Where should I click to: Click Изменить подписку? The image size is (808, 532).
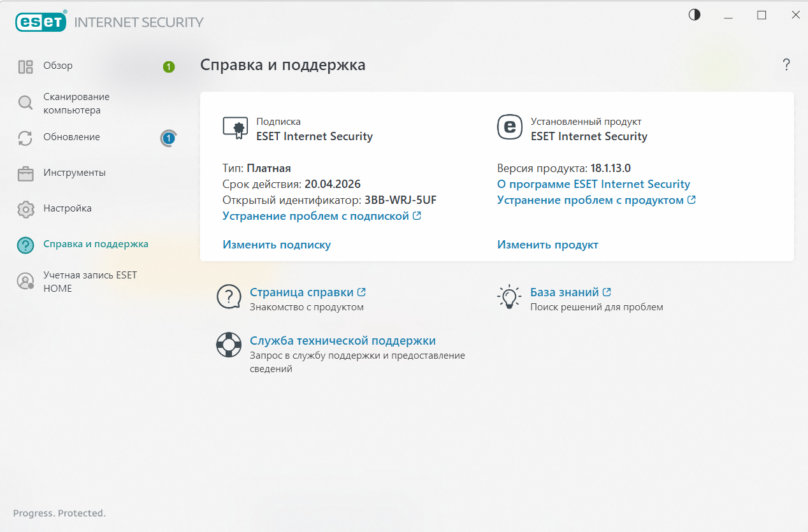tap(277, 245)
